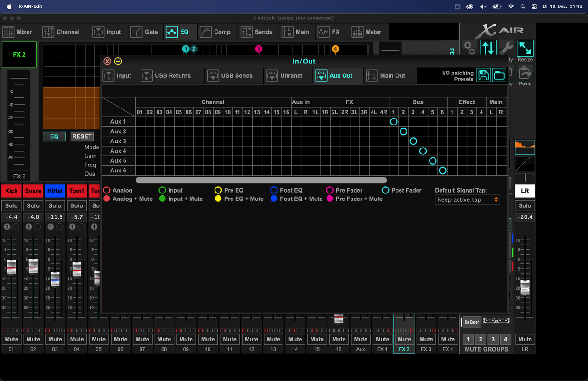Viewport: 588px width, 381px height.
Task: Open macOS Control Center icon
Action: [x=534, y=6]
